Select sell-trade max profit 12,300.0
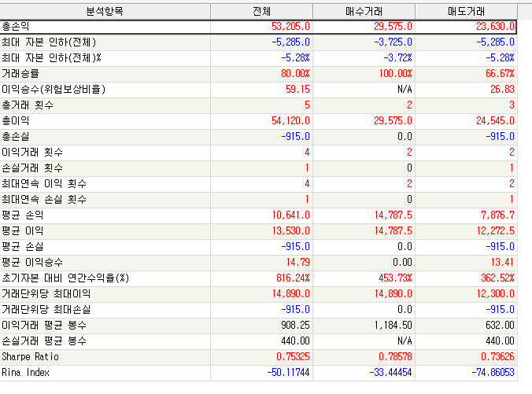Screen dimensions: 532x394 pos(495,293)
